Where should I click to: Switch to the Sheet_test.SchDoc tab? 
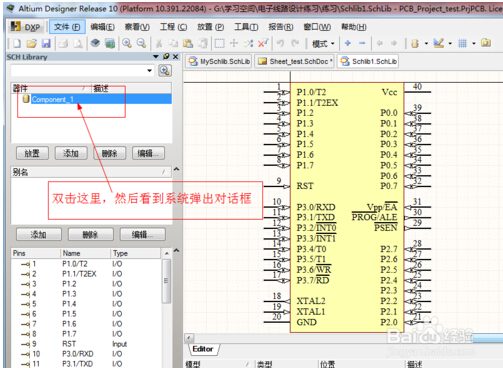(295, 61)
